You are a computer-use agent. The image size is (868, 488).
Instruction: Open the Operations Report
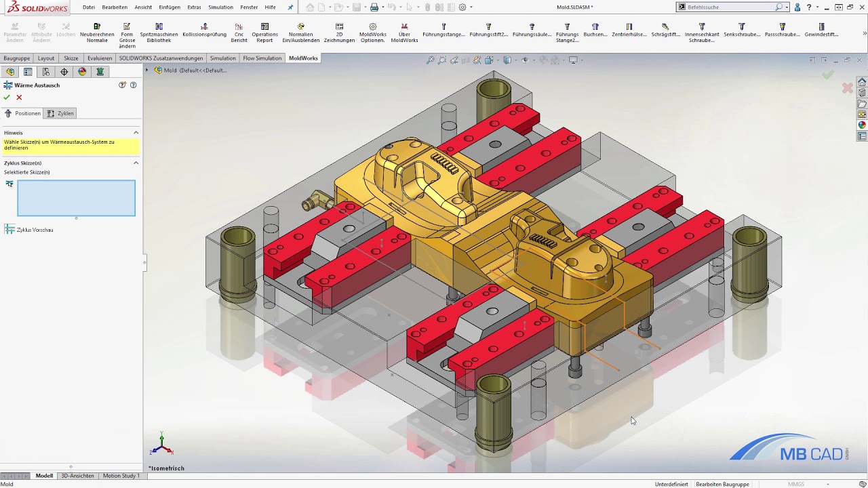264,33
